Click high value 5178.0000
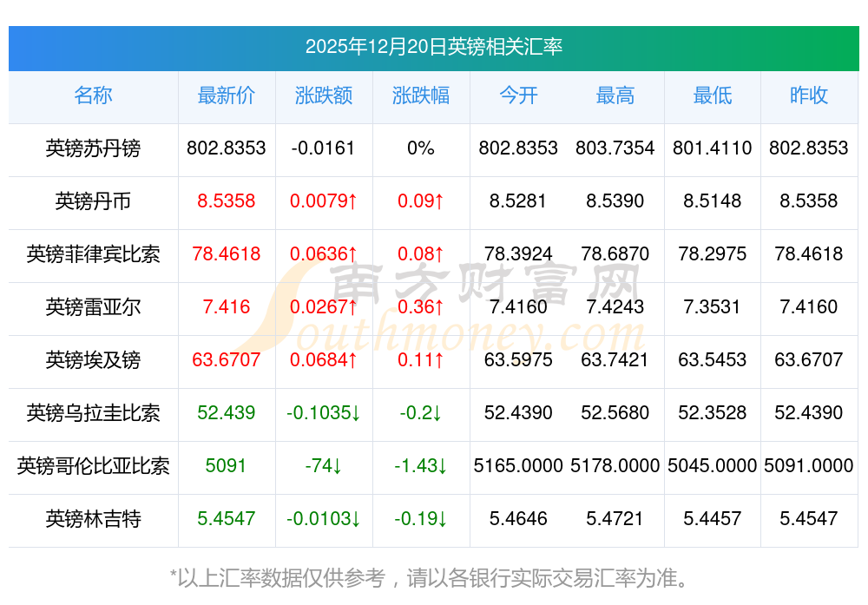Viewport: 868px width, 605px height. [615, 465]
